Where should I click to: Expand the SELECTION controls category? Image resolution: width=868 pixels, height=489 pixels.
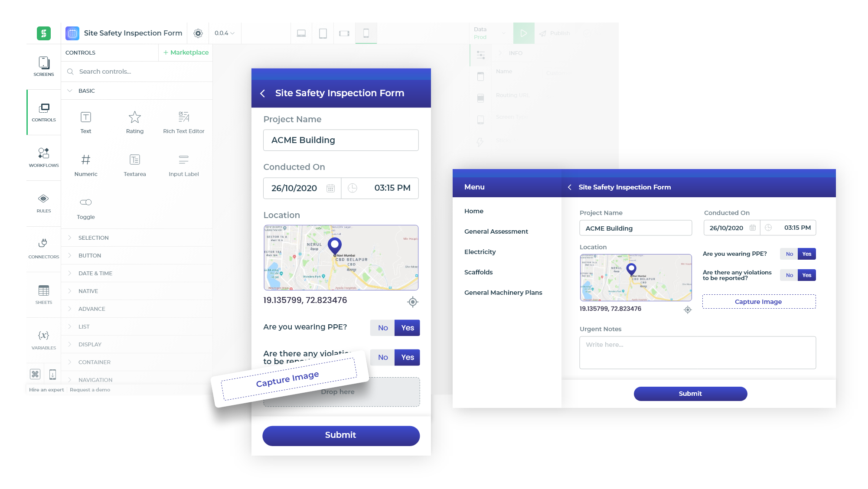click(x=93, y=237)
